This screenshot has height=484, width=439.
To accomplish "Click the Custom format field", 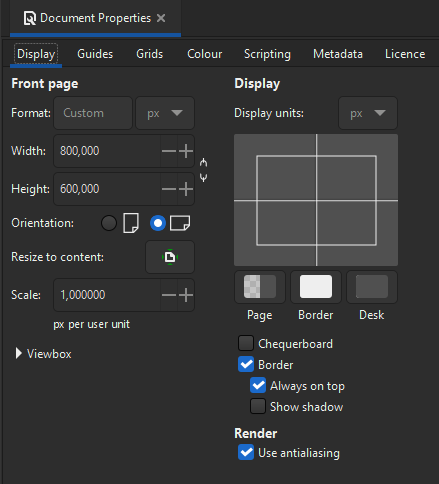I will 93,113.
